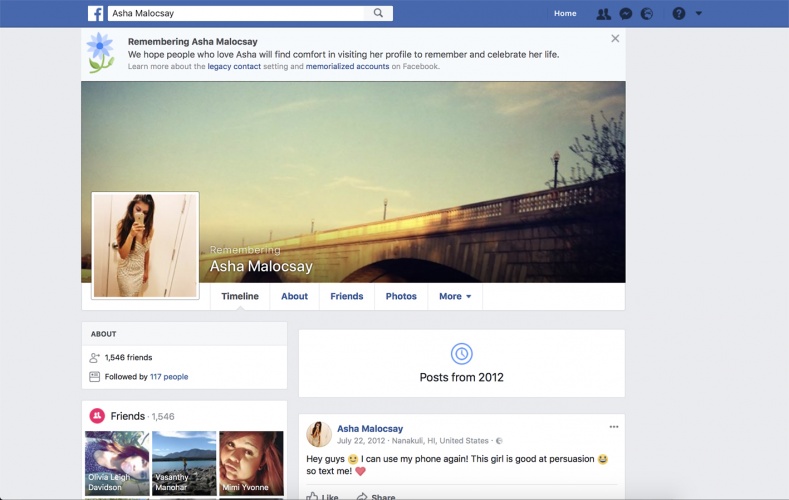This screenshot has width=789, height=500.
Task: Click the Facebook logo icon
Action: (x=96, y=14)
